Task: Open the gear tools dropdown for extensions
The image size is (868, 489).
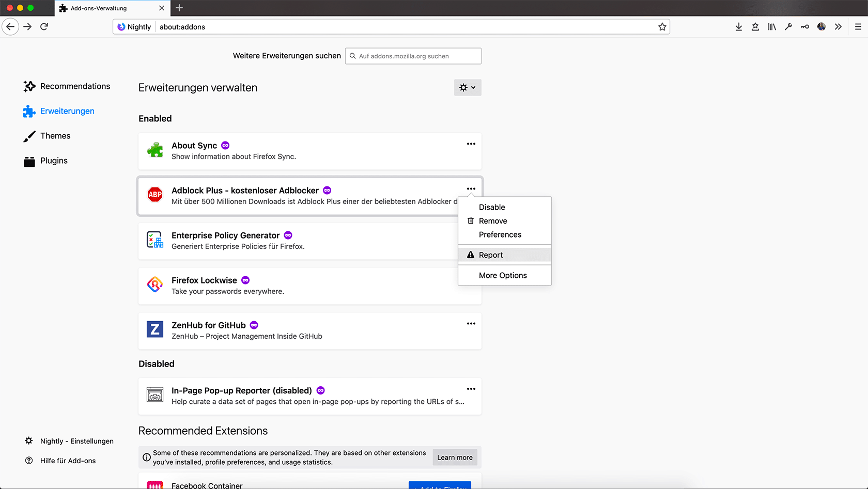Action: click(x=468, y=88)
